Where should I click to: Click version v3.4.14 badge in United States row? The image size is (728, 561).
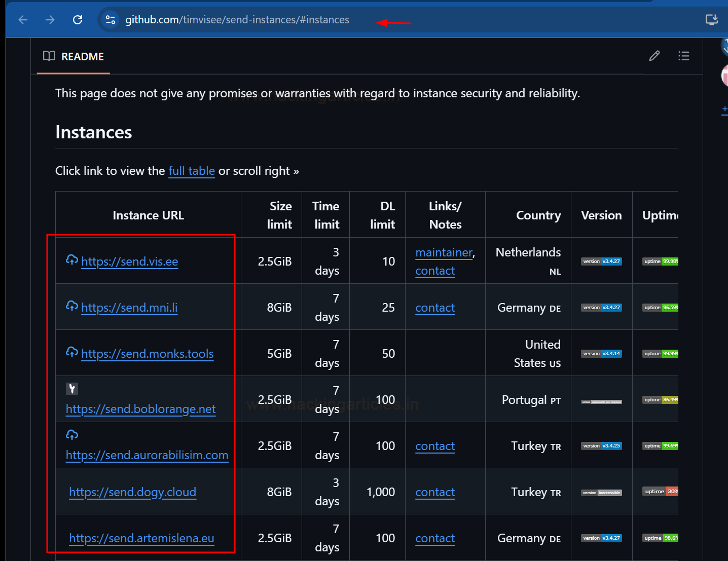point(601,354)
